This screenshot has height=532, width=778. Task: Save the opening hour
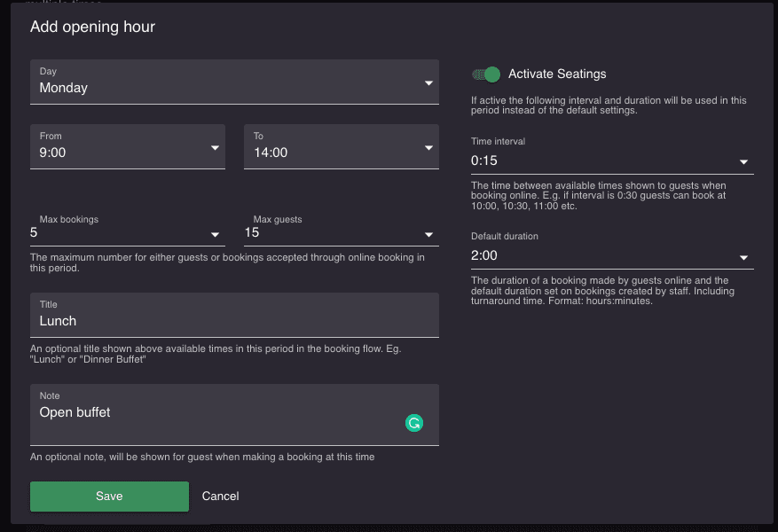click(109, 497)
